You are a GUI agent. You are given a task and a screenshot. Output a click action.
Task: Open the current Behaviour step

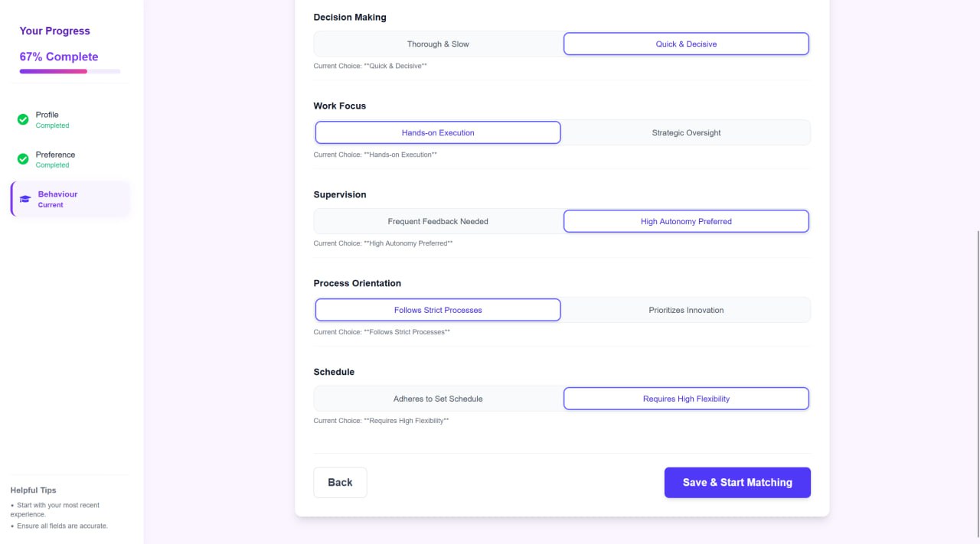point(70,199)
